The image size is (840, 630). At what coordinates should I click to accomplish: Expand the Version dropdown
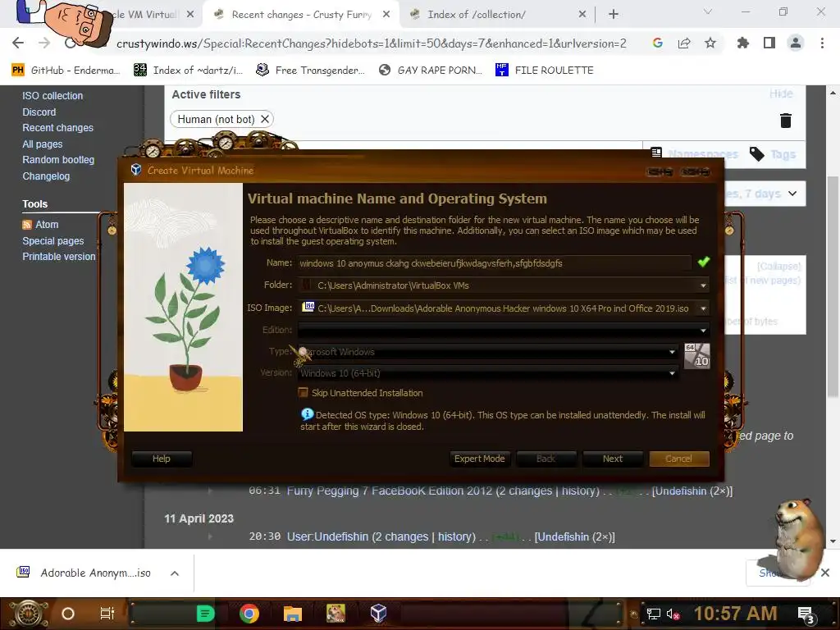click(672, 373)
